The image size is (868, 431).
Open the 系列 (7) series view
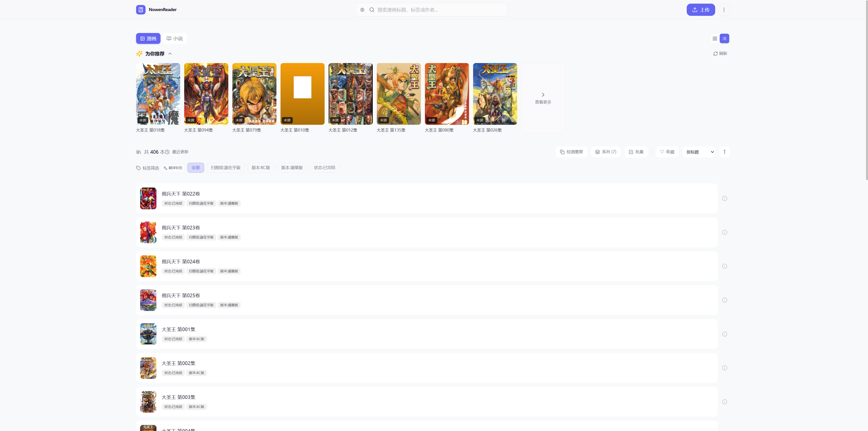point(606,152)
